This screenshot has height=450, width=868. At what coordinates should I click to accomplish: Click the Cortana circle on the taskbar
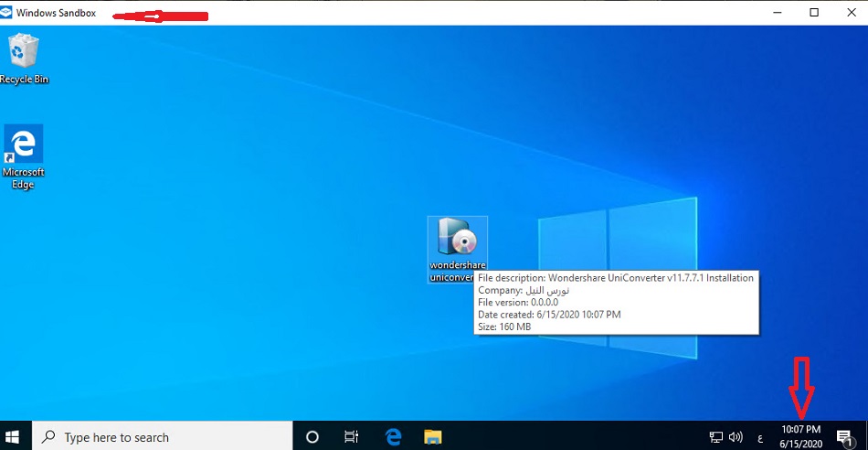(312, 436)
